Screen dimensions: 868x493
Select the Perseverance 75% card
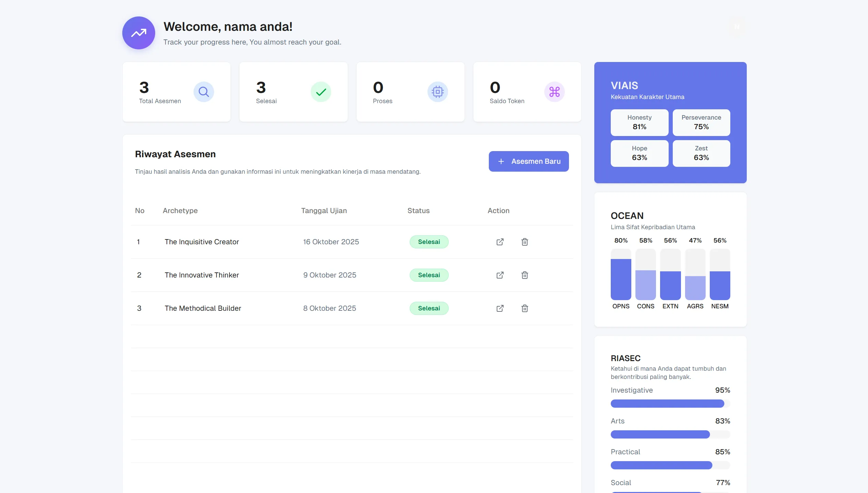(x=701, y=122)
